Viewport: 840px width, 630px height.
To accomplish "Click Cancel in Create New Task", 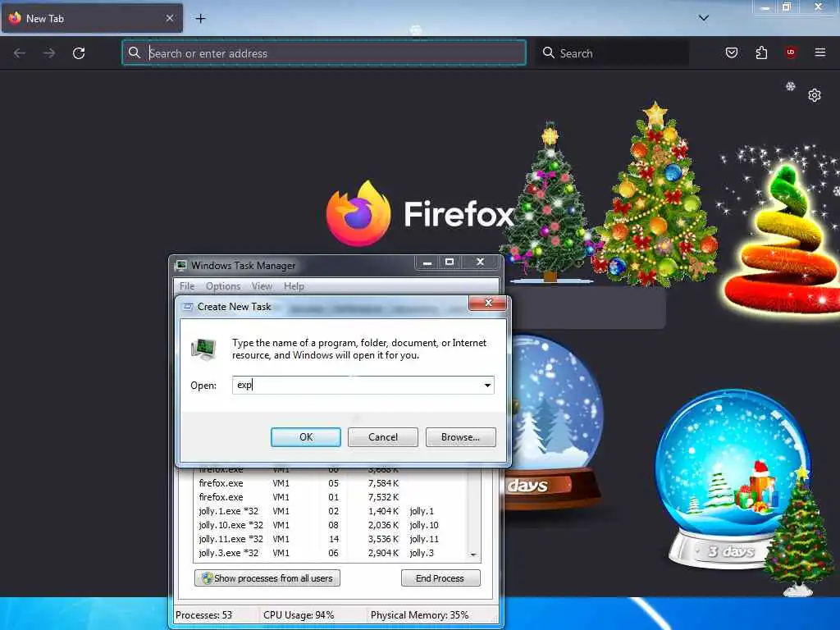I will 383,437.
